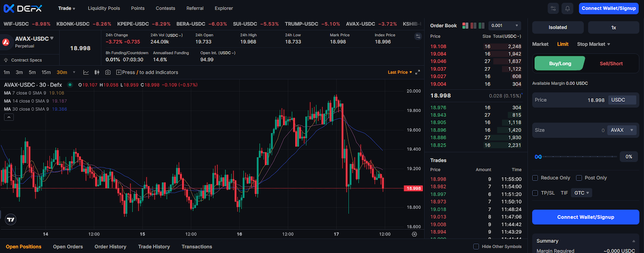Click Connect Wallet/Signup below order form

[x=585, y=217]
